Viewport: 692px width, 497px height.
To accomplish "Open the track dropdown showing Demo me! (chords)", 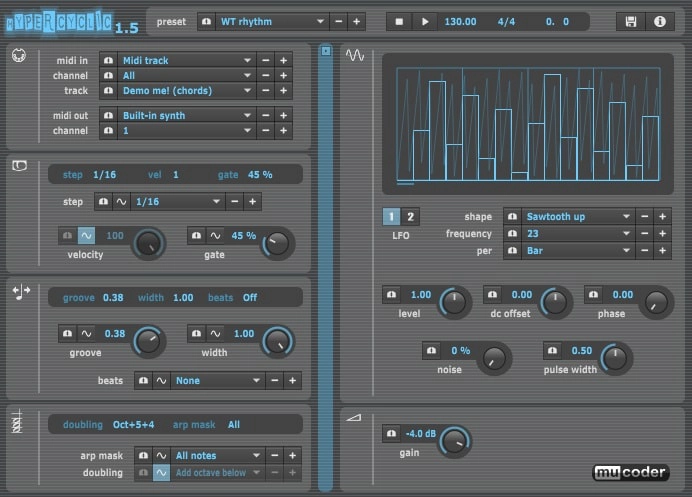I will point(187,90).
